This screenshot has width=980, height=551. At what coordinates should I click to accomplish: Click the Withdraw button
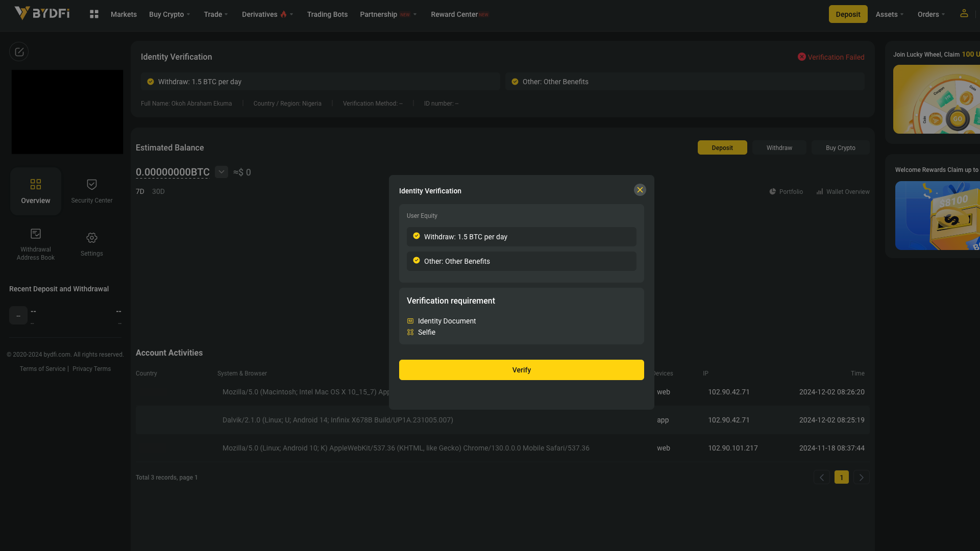(x=779, y=148)
